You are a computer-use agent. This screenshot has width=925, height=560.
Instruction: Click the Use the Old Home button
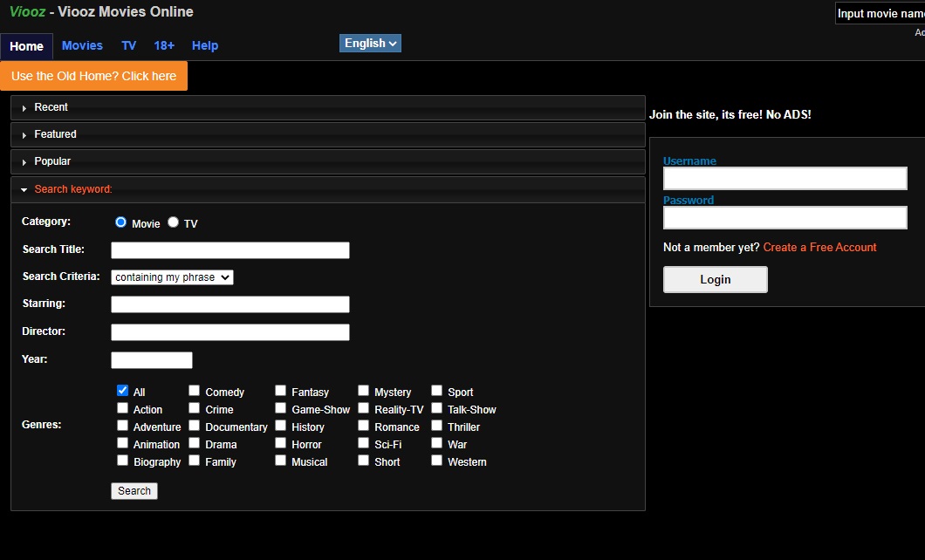[93, 76]
